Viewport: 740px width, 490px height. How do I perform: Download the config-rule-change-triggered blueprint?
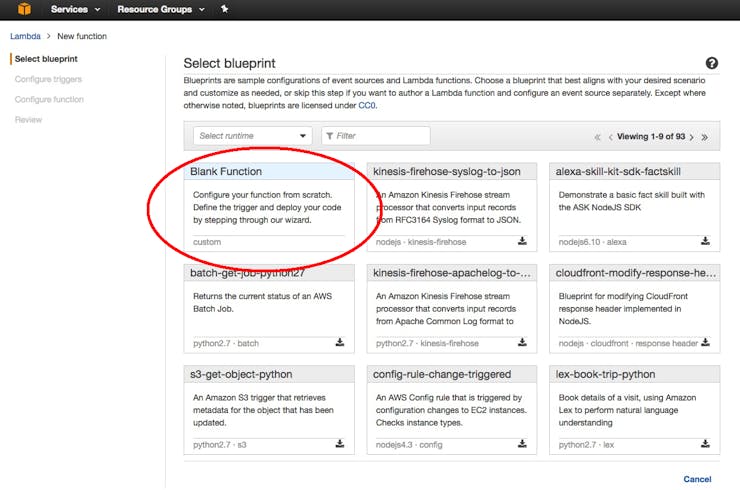pos(522,444)
